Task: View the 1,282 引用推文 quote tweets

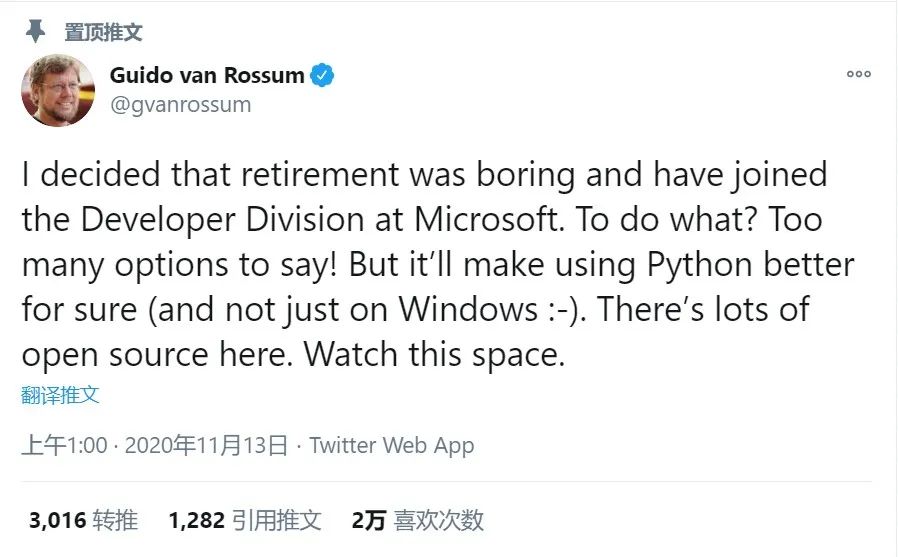Action: pyautogui.click(x=245, y=520)
